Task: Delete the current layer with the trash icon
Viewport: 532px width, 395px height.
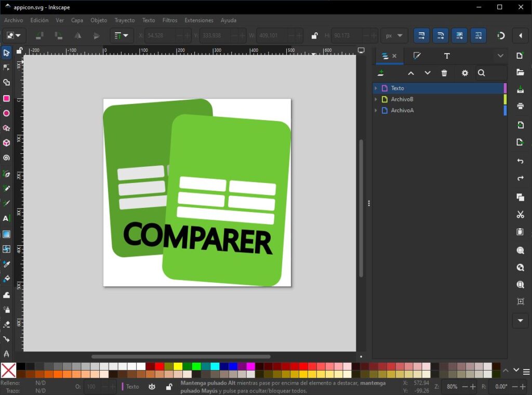Action: point(444,73)
